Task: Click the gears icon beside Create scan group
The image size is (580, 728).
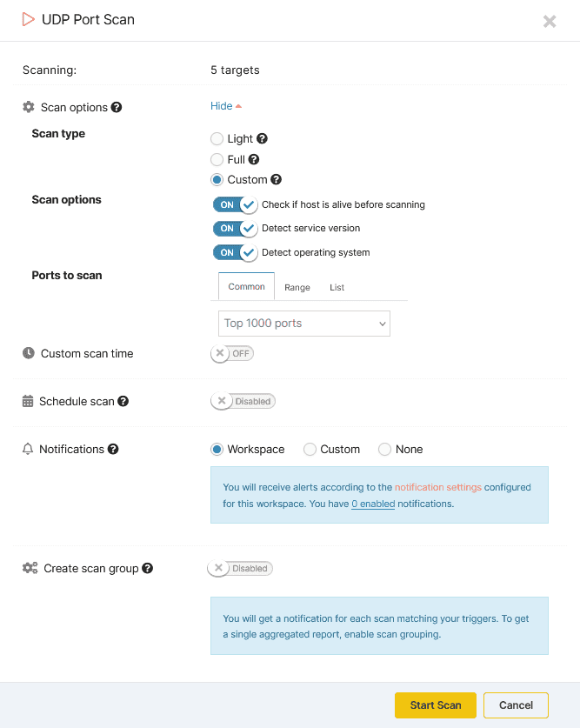Action: click(29, 568)
